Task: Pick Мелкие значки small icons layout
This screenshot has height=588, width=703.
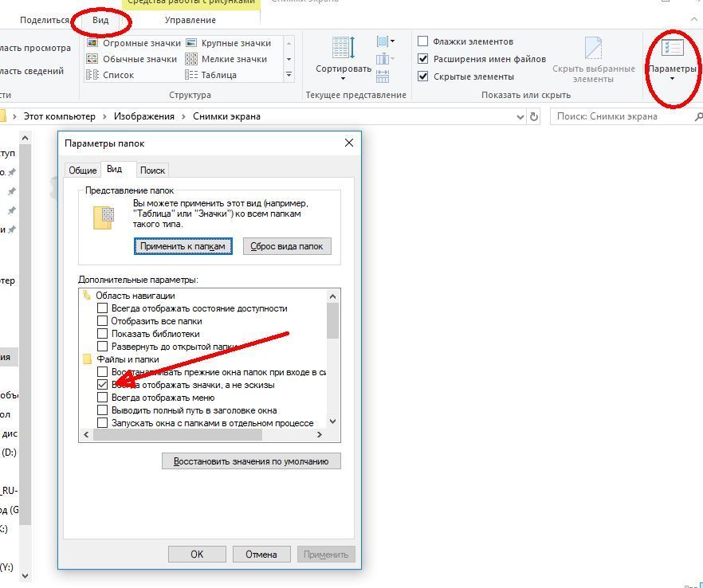Action: (x=226, y=59)
